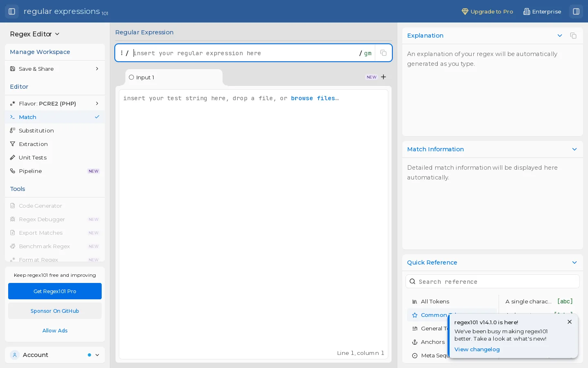Screen dimensions: 588x368
Task: Expand the Account menu chevron
Action: coord(97,355)
